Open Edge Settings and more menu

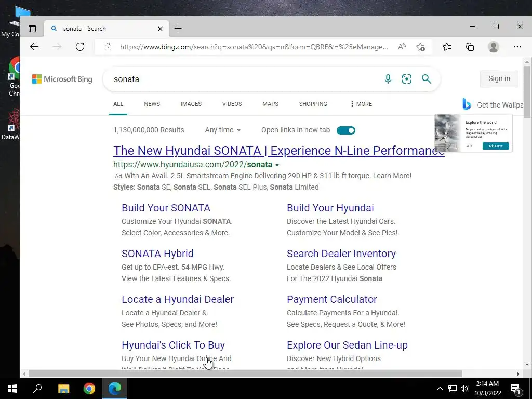[x=517, y=47]
